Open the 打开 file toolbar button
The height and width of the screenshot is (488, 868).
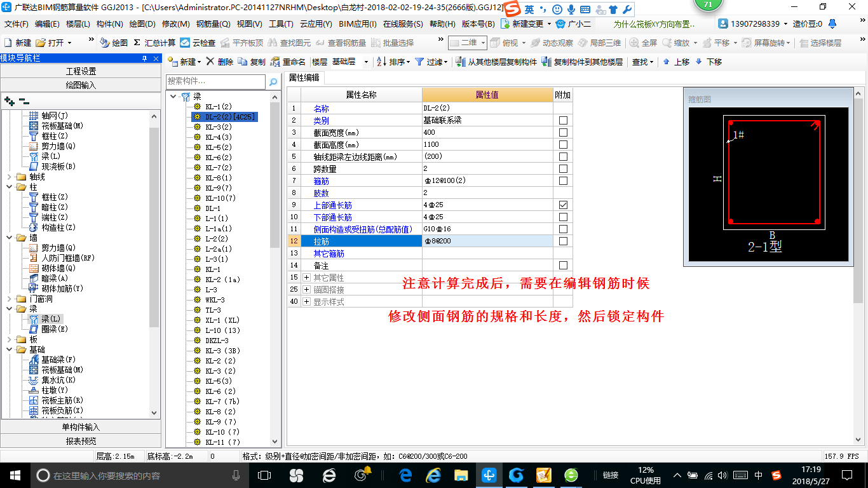pyautogui.click(x=53, y=43)
